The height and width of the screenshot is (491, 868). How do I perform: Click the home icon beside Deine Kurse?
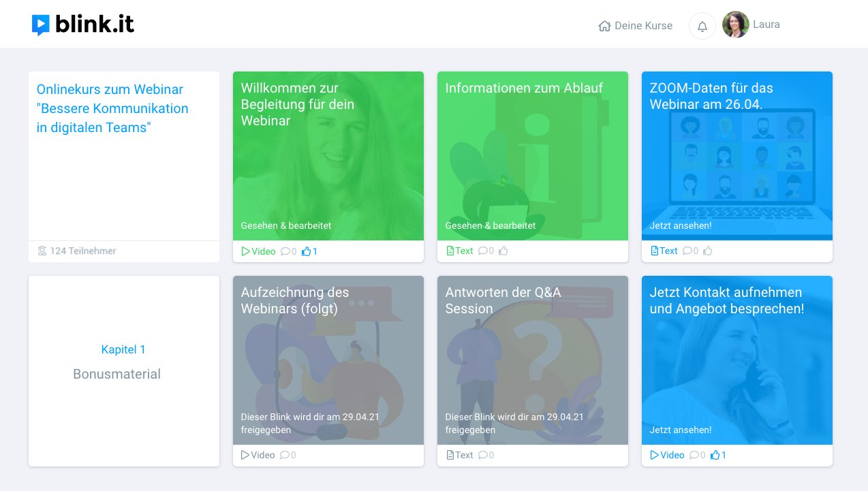tap(604, 26)
